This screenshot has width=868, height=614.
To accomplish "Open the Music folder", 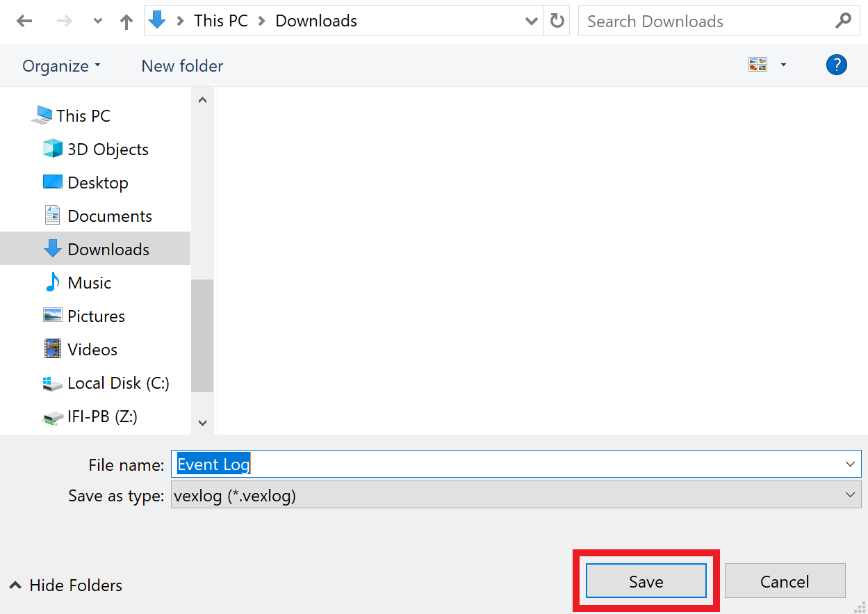I will 88,282.
